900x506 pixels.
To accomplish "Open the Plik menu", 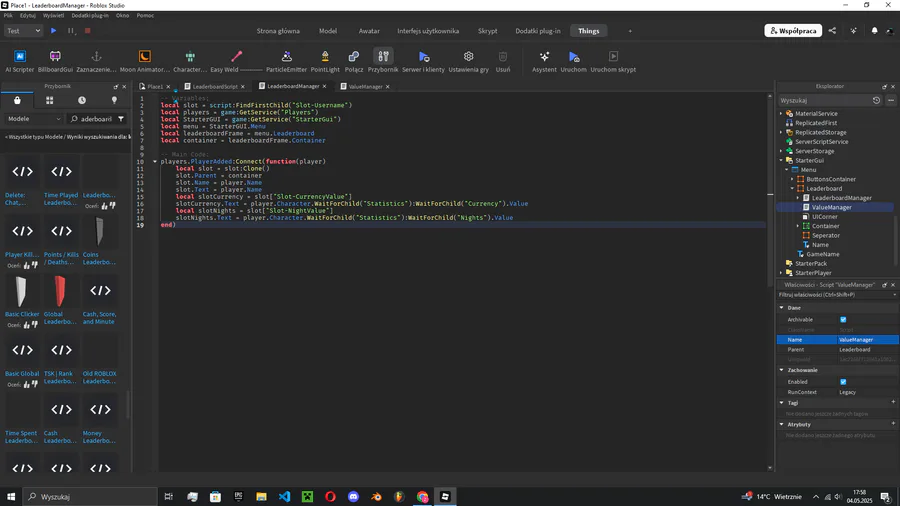I will click(8, 15).
